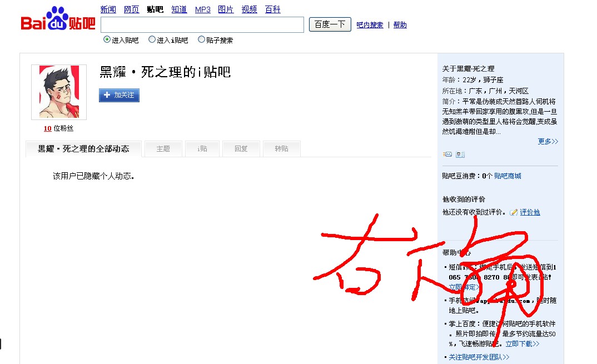Focus the Tieba search input box
597x364 pixels.
(202, 25)
